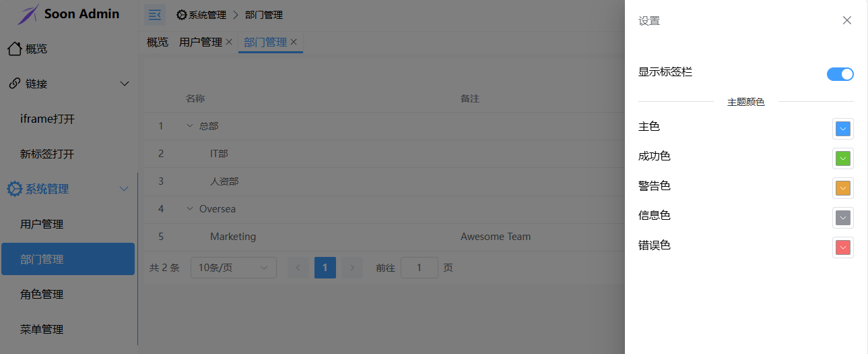This screenshot has height=354, width=868.
Task: Click the Marketing row name
Action: [233, 237]
